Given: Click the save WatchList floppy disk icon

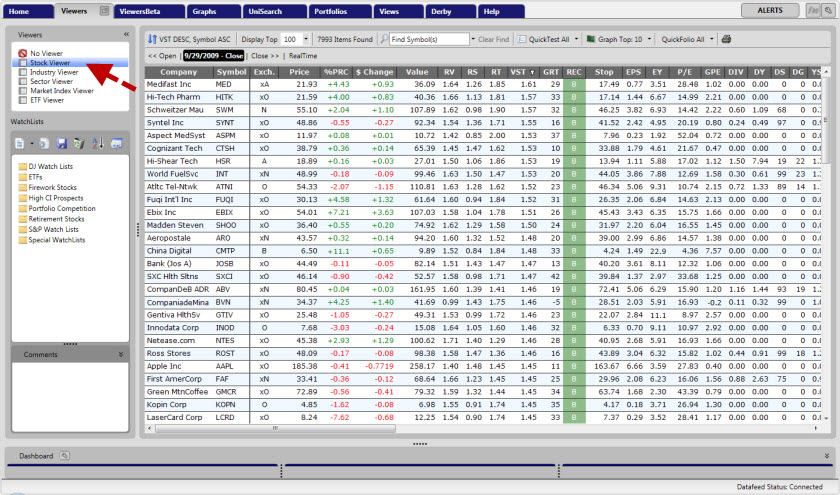Looking at the screenshot, I should pyautogui.click(x=62, y=144).
